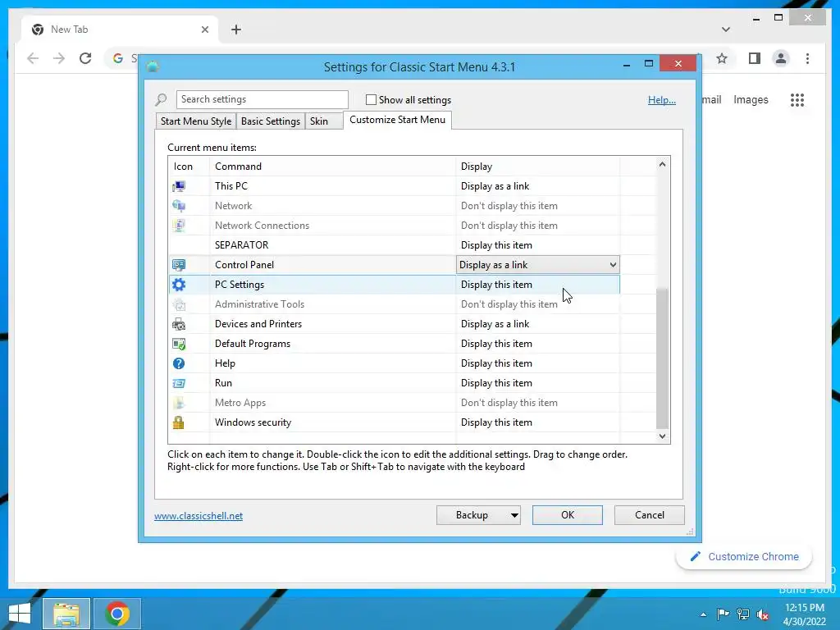Click the taskbar clock showing 12:15 PM
Image resolution: width=840 pixels, height=630 pixels.
coord(805,608)
